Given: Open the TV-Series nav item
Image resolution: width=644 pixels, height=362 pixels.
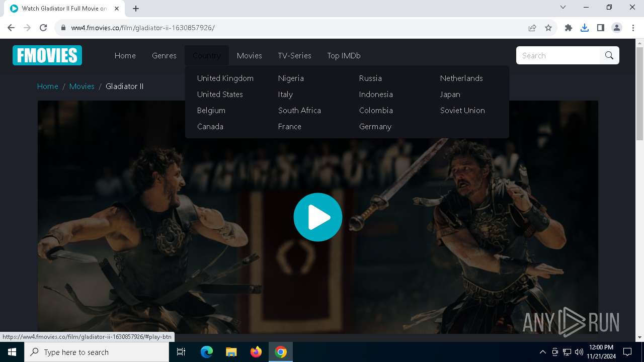Looking at the screenshot, I should pyautogui.click(x=295, y=55).
